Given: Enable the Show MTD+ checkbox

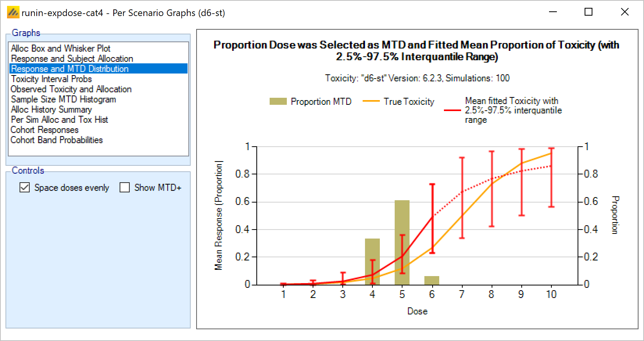Looking at the screenshot, I should pos(125,188).
